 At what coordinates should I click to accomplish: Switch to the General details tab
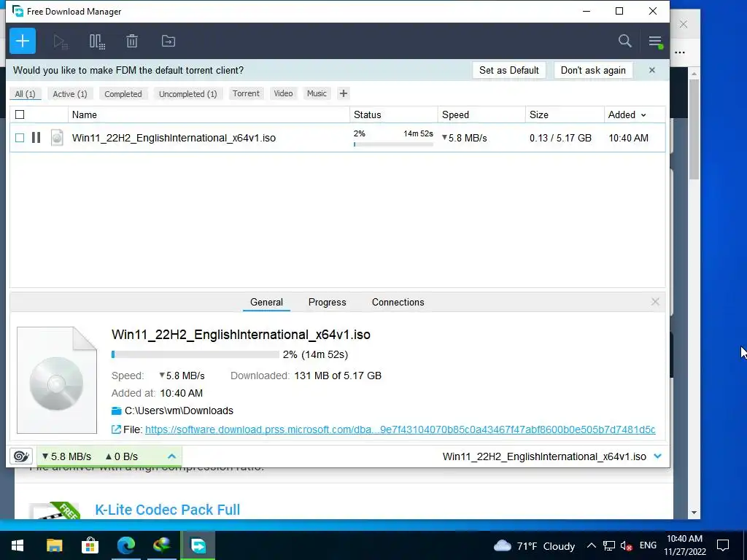266,302
